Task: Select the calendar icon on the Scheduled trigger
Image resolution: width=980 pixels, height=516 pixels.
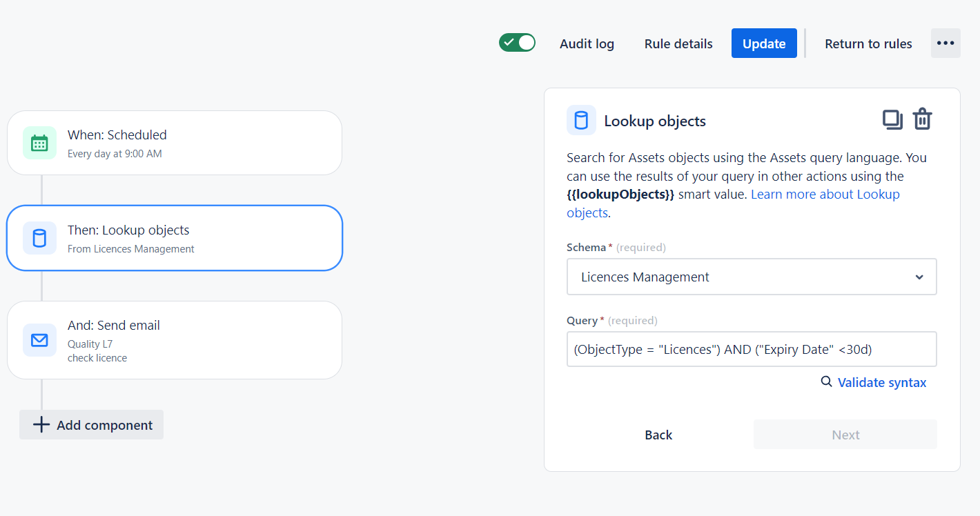Action: [x=39, y=142]
